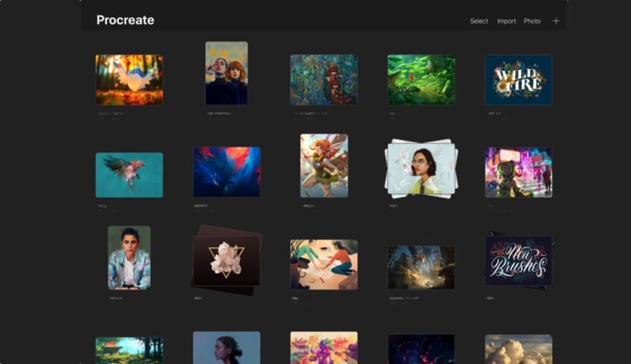Open the neon cyberpunk street artwork

tap(518, 172)
